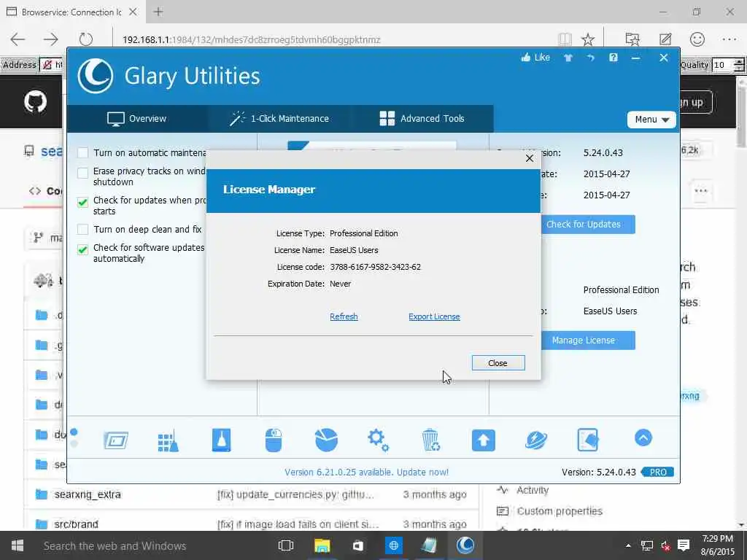
Task: Open the upward arrow update icon
Action: tap(483, 440)
